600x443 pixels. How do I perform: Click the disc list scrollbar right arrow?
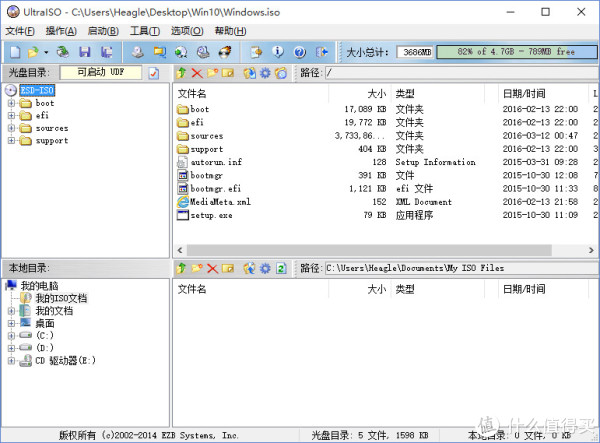click(591, 250)
